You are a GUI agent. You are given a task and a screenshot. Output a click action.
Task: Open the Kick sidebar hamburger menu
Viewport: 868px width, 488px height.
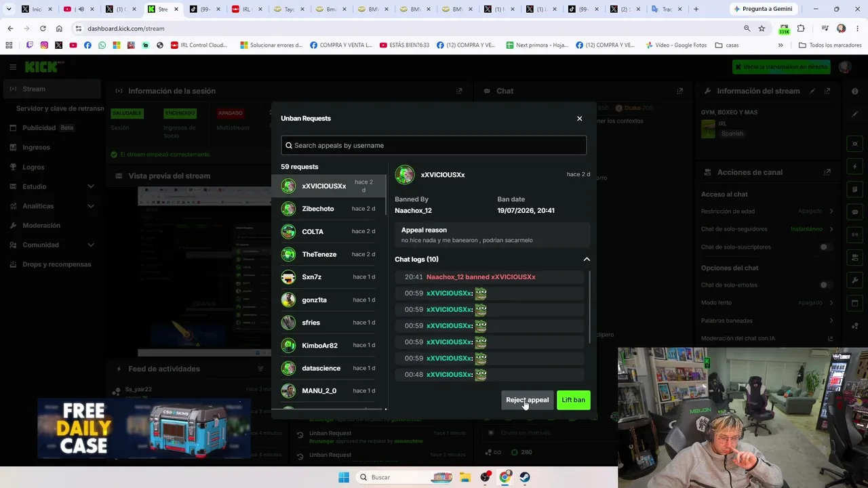click(13, 67)
